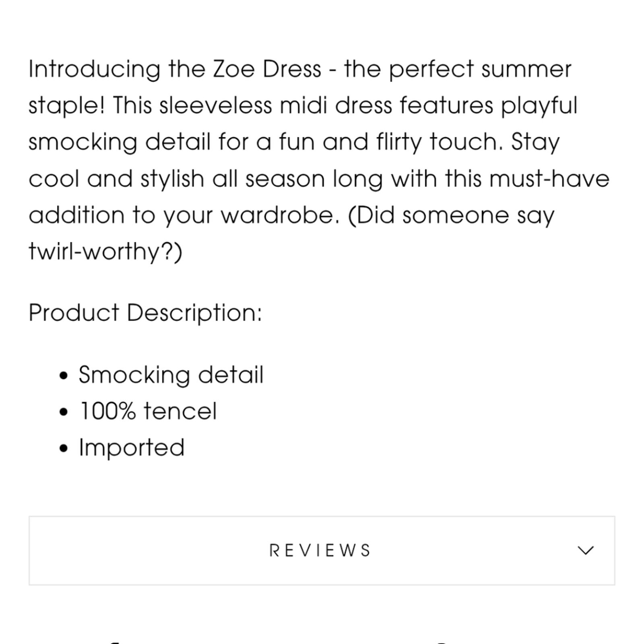Viewport: 644px width, 644px height.
Task: Click the word 'sleeveless' in the description
Action: pos(215,105)
